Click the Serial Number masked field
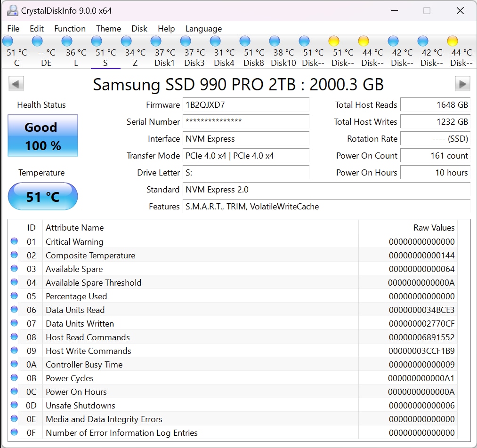 [x=246, y=122]
